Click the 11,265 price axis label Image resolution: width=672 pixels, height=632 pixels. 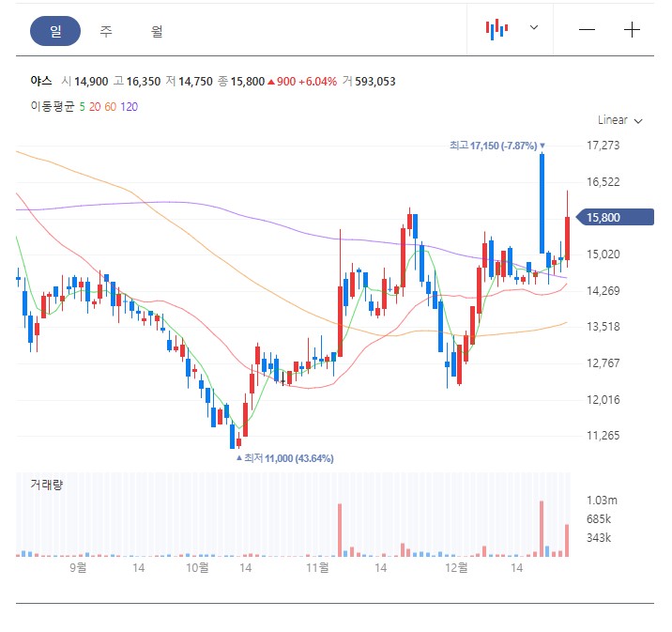point(603,436)
